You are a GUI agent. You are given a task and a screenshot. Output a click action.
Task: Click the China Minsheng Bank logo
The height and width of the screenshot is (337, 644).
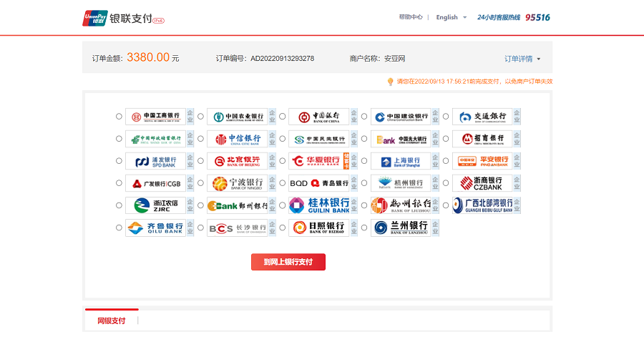pyautogui.click(x=319, y=139)
